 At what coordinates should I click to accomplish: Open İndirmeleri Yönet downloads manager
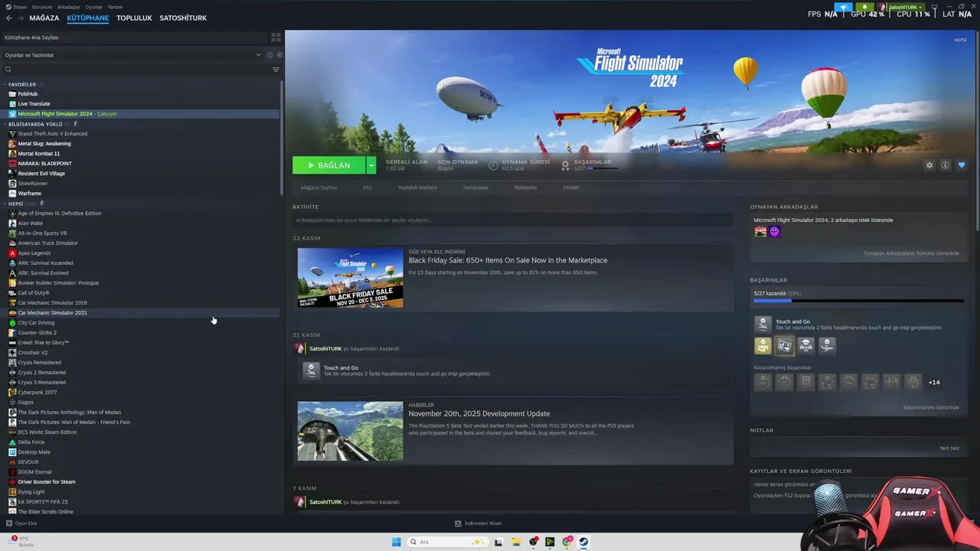(x=479, y=523)
